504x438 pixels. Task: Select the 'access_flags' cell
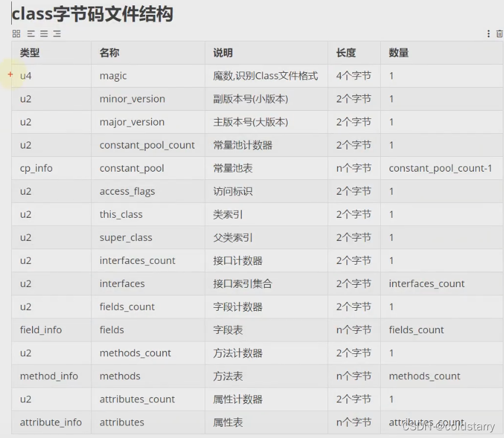pos(127,192)
